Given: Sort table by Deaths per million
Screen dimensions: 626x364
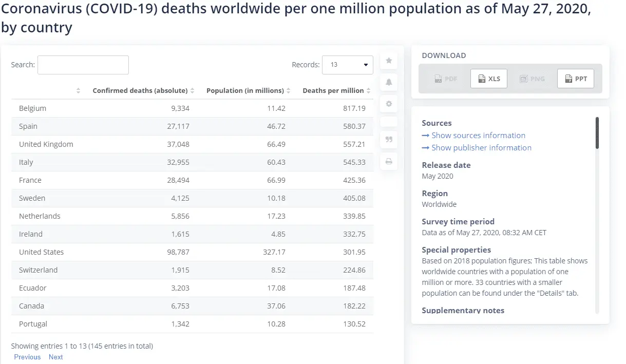Looking at the screenshot, I should coord(336,91).
